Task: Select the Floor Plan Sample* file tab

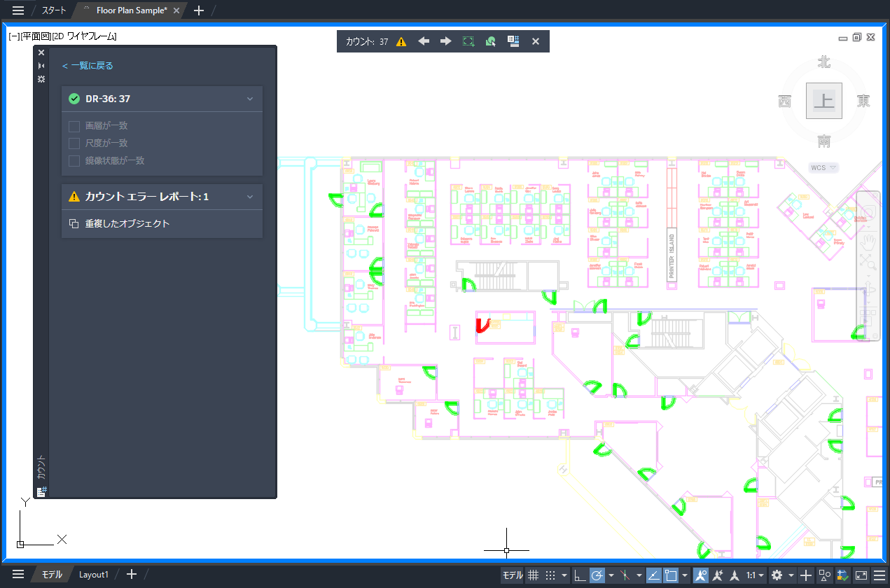Action: [132, 10]
